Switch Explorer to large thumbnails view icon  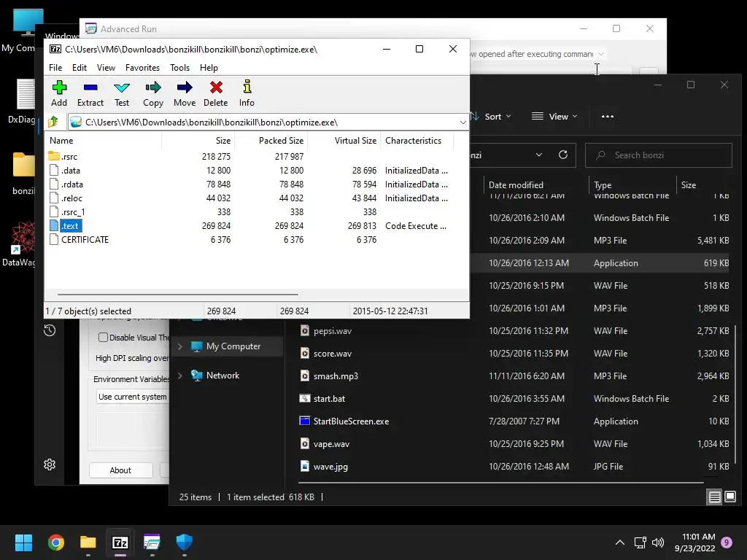click(x=730, y=497)
